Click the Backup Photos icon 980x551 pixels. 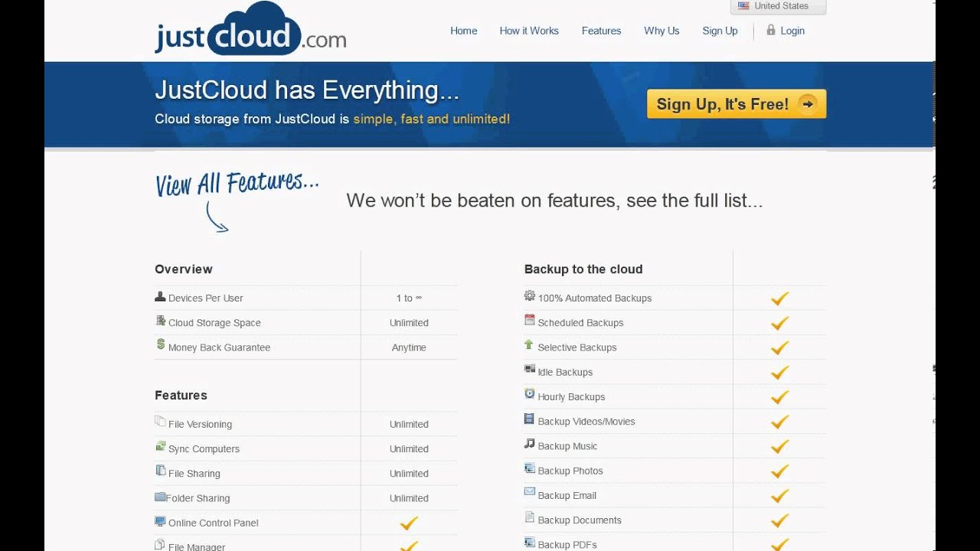(530, 468)
